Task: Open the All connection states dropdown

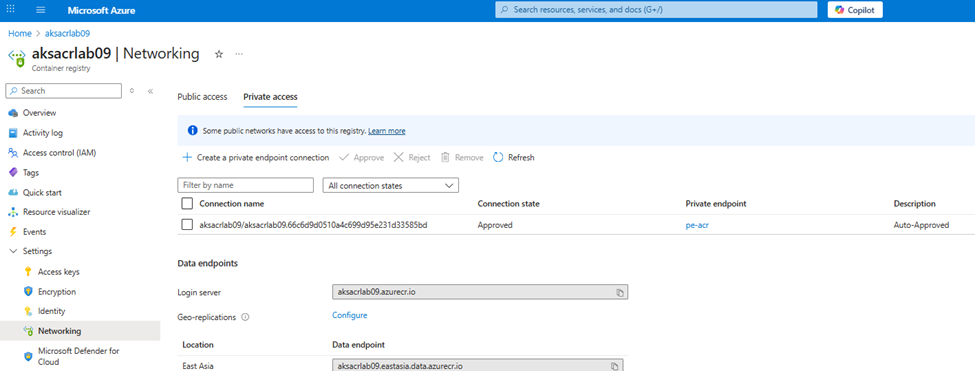Action: [390, 186]
